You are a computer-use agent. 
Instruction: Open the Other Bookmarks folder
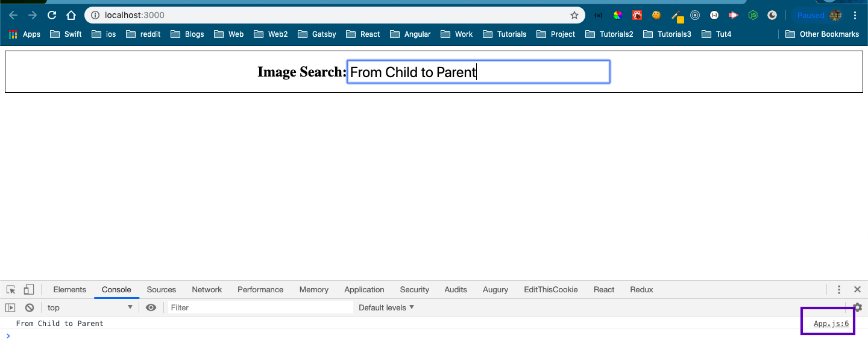(822, 34)
